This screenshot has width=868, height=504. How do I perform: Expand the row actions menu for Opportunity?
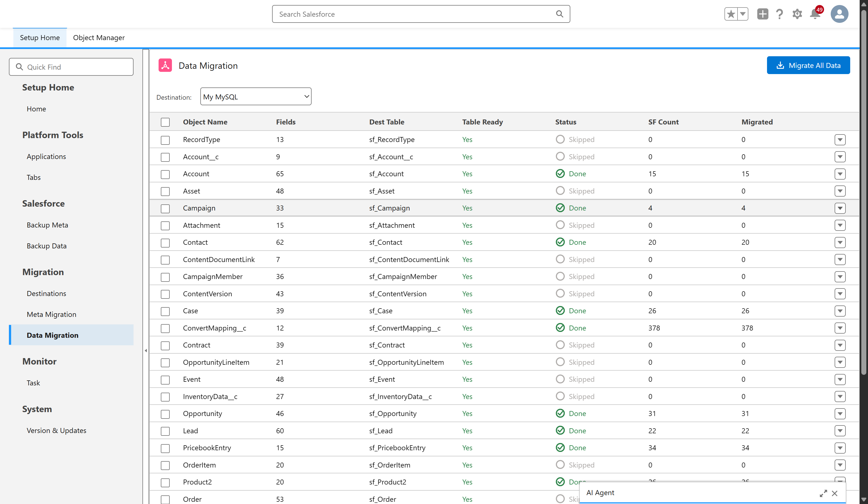pos(840,414)
